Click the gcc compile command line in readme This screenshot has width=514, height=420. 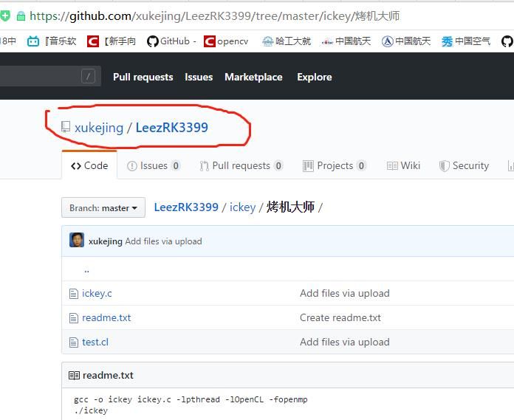pyautogui.click(x=191, y=399)
